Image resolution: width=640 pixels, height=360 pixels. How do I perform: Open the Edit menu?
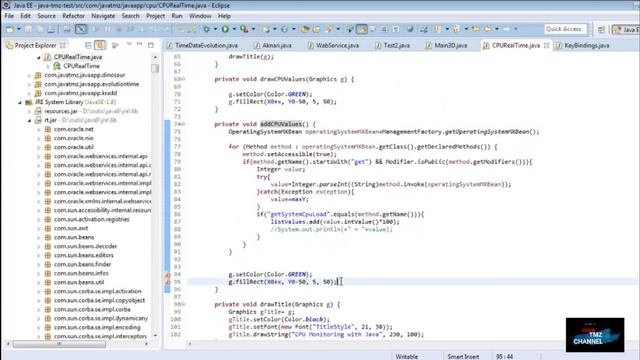coord(25,16)
